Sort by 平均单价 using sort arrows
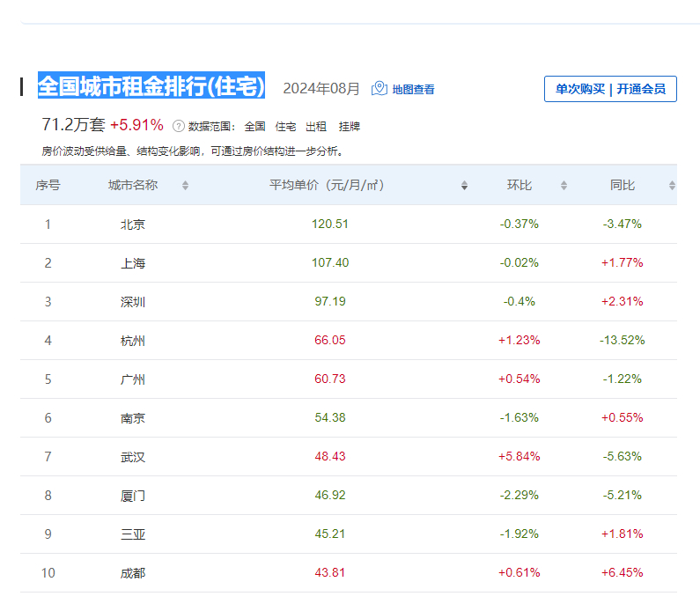700x611 pixels. [464, 186]
